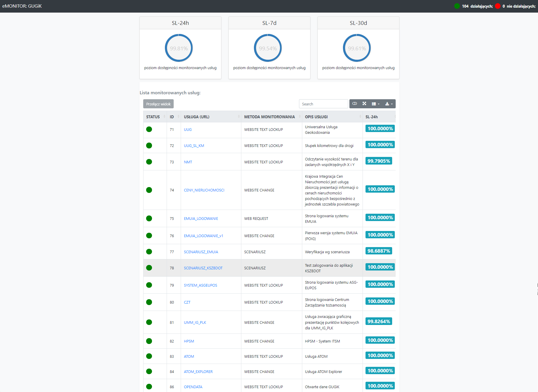Open the UMM_IG_PLK link
The width and height of the screenshot is (538, 392).
pyautogui.click(x=195, y=322)
